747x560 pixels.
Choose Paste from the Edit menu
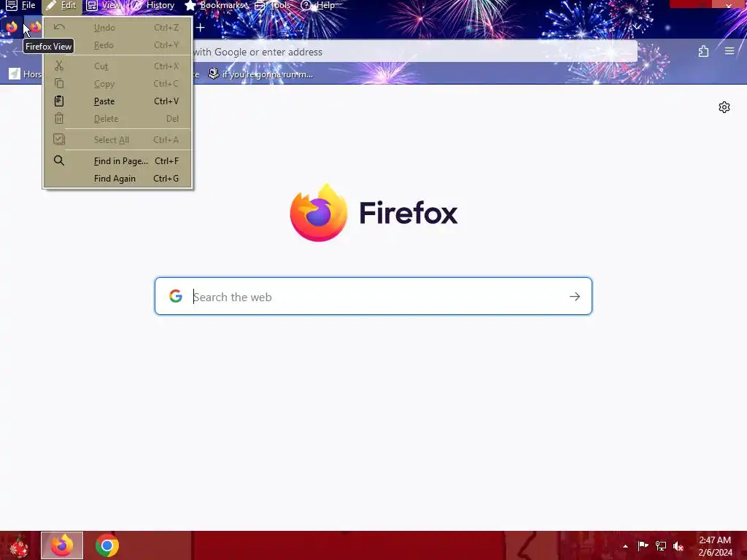coord(117,101)
